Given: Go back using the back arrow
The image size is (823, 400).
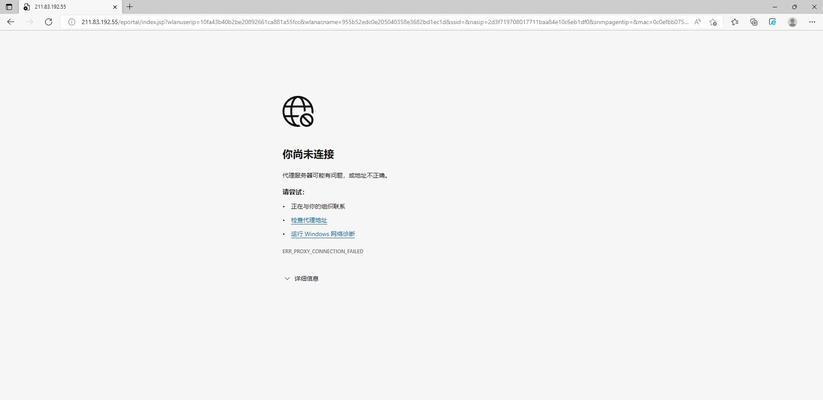Looking at the screenshot, I should coord(10,22).
